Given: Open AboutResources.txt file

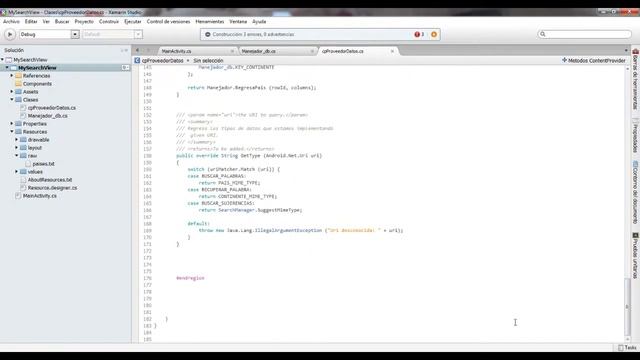Looking at the screenshot, I should point(50,180).
